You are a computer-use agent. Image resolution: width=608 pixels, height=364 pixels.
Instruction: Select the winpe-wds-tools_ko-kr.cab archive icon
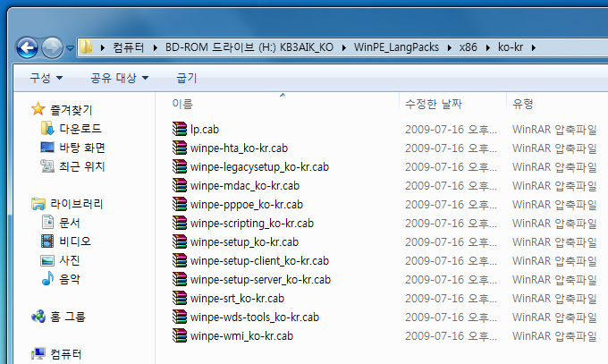click(180, 317)
